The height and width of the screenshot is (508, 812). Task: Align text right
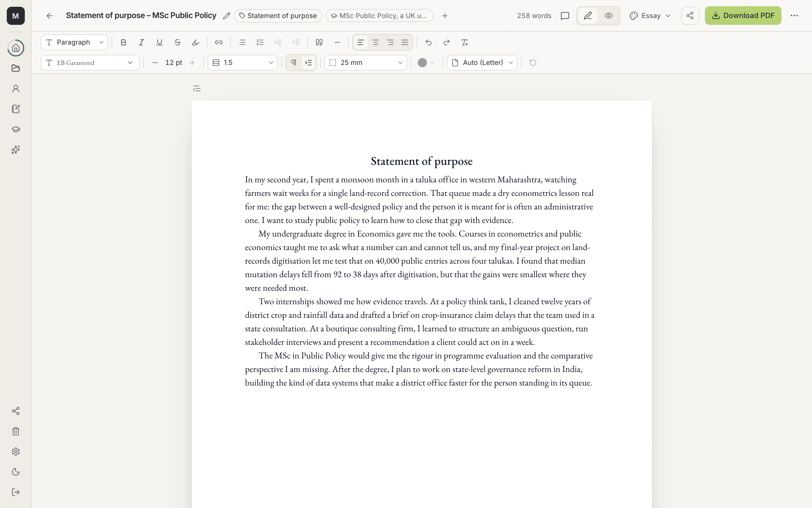(x=390, y=42)
